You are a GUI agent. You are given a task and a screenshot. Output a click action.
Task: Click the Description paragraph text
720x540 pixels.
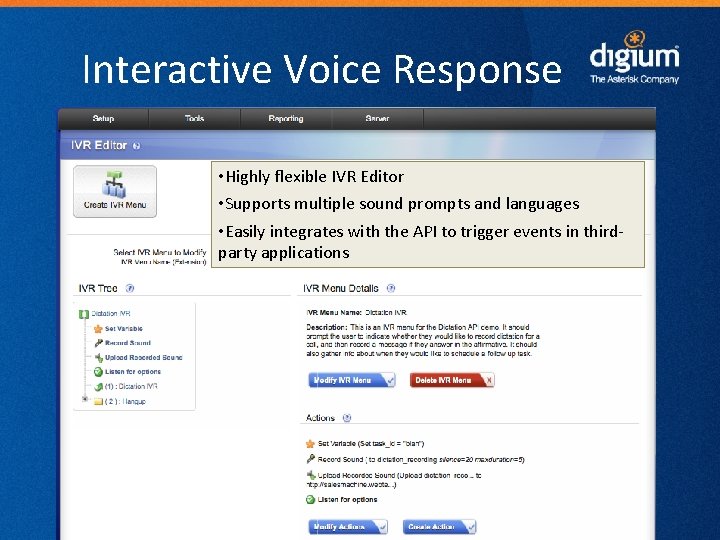[422, 340]
